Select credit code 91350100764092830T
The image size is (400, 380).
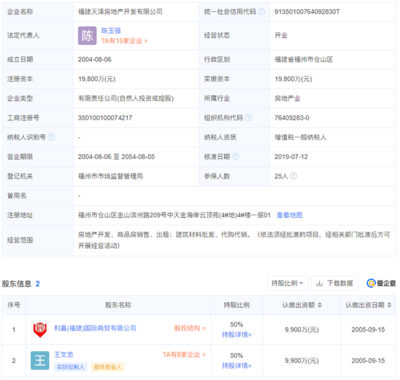click(x=307, y=12)
